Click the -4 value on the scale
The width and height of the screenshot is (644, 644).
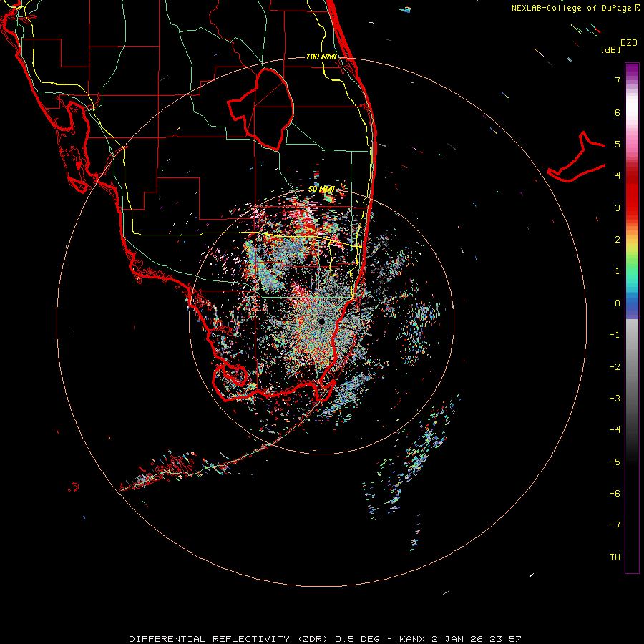pos(615,430)
